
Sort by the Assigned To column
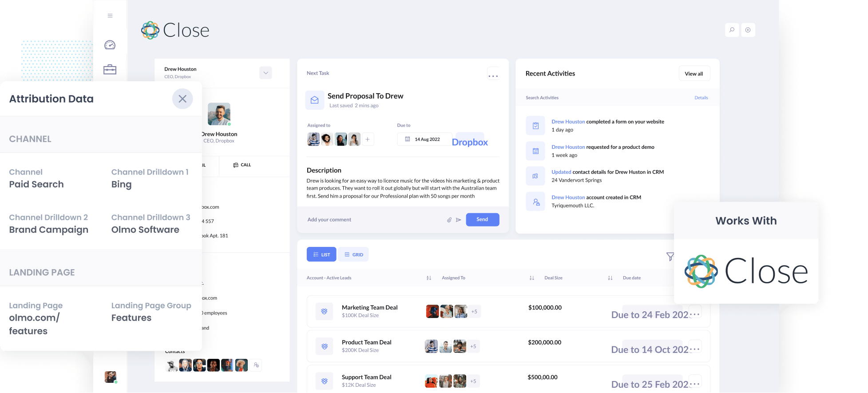(532, 278)
